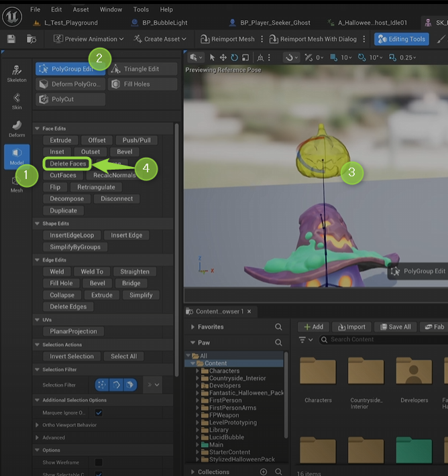The height and width of the screenshot is (476, 448).
Task: Click the Editing Tools button
Action: [x=402, y=39]
